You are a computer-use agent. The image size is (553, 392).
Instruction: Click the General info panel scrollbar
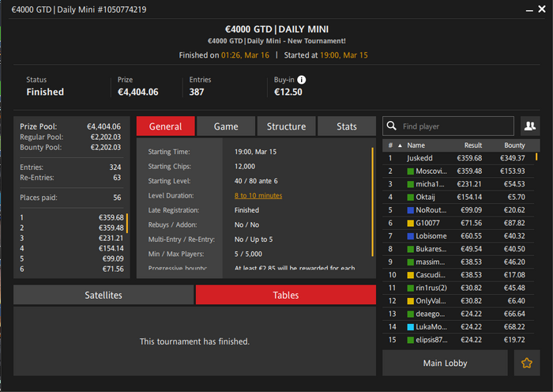click(x=372, y=202)
